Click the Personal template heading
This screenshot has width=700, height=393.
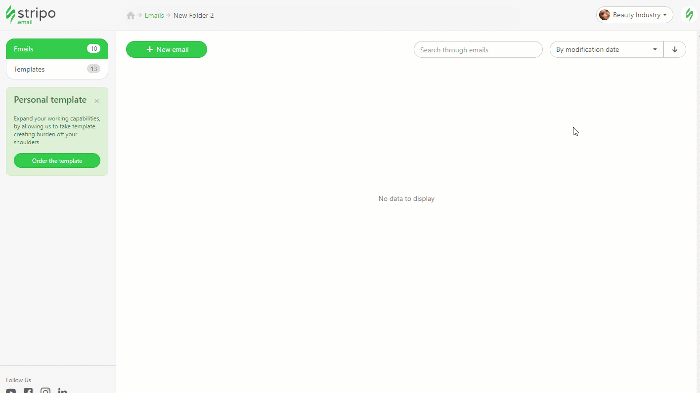50,100
